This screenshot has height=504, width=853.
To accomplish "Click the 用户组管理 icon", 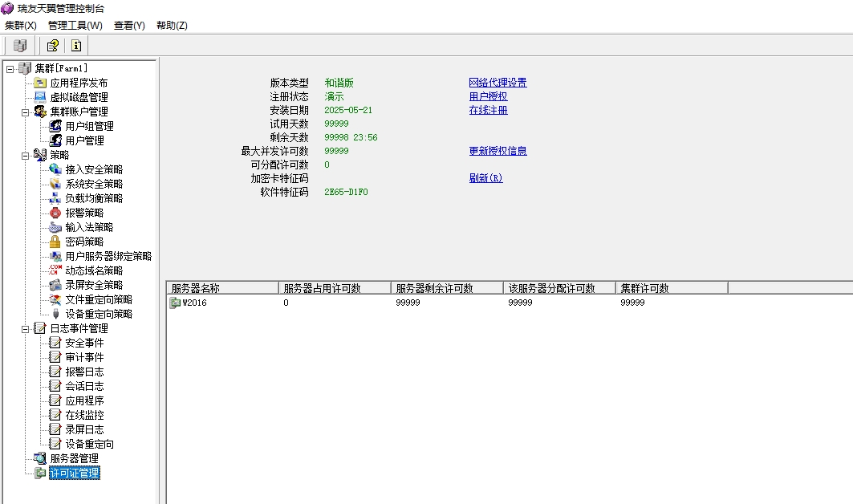I will click(55, 126).
